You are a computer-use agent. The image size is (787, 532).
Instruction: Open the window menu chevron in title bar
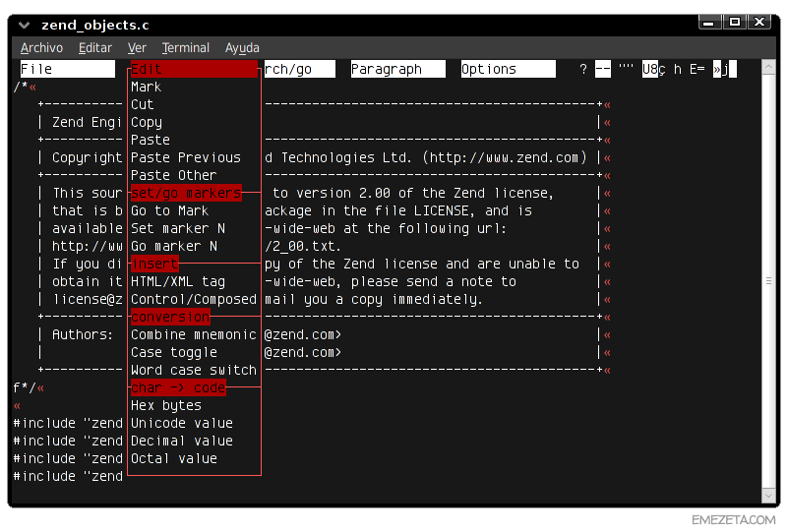(x=24, y=25)
